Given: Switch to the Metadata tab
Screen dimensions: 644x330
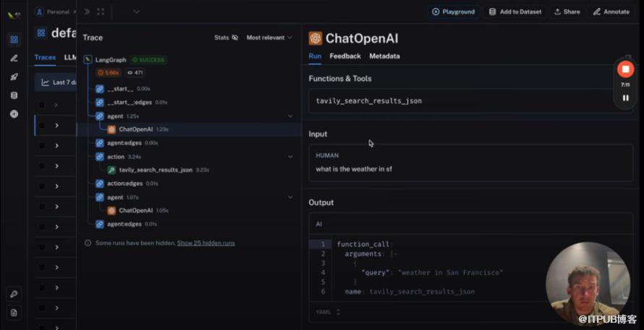Looking at the screenshot, I should 384,56.
